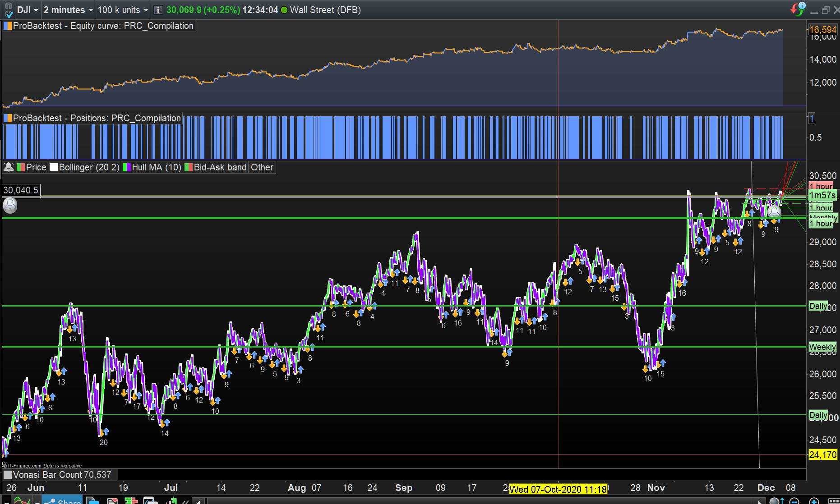840x504 pixels.
Task: Open the Price settings label
Action: tap(36, 167)
